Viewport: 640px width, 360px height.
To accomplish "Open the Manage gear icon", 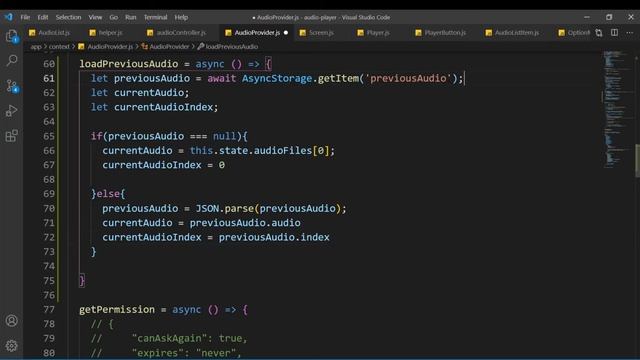I will coord(12,346).
